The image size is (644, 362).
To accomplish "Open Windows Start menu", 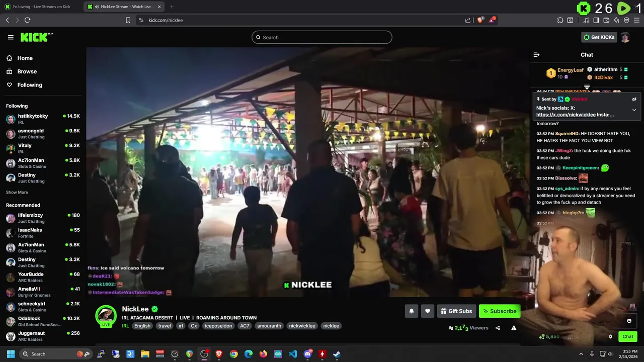I will [10, 354].
